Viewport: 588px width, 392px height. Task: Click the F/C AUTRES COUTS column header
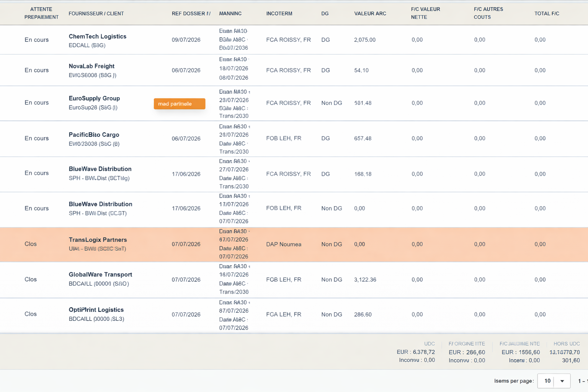pos(488,13)
